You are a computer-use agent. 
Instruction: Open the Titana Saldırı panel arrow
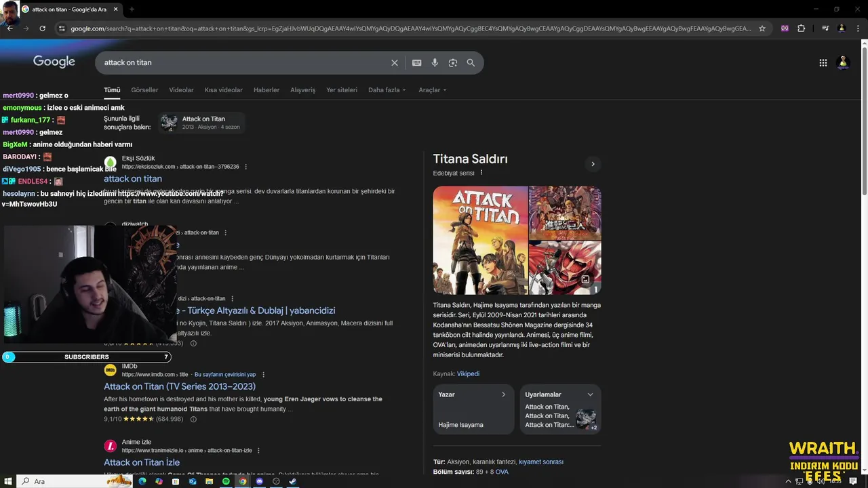(593, 164)
